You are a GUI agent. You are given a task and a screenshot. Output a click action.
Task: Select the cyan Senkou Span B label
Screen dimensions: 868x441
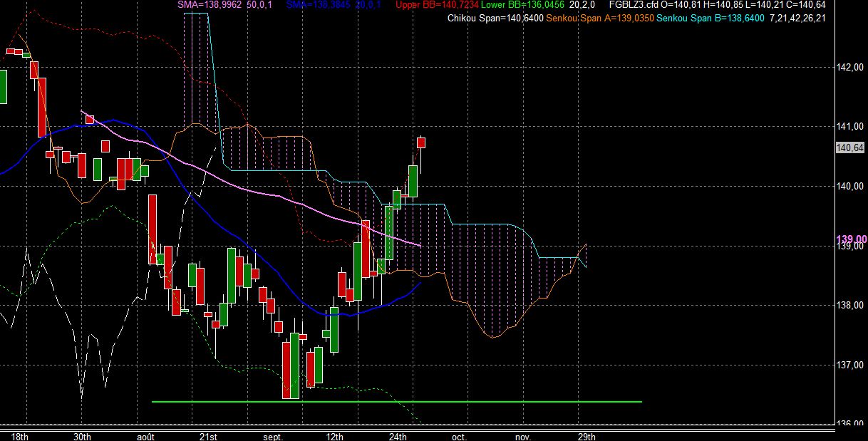pos(710,18)
